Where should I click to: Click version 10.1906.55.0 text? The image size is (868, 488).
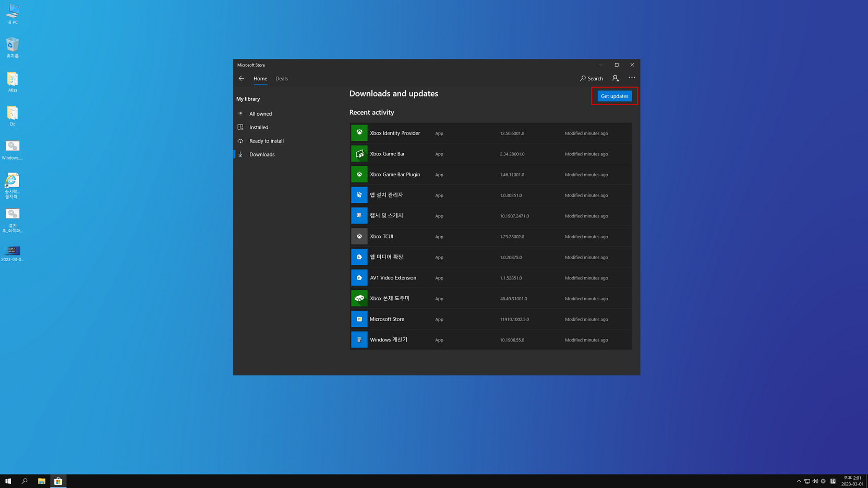point(512,340)
